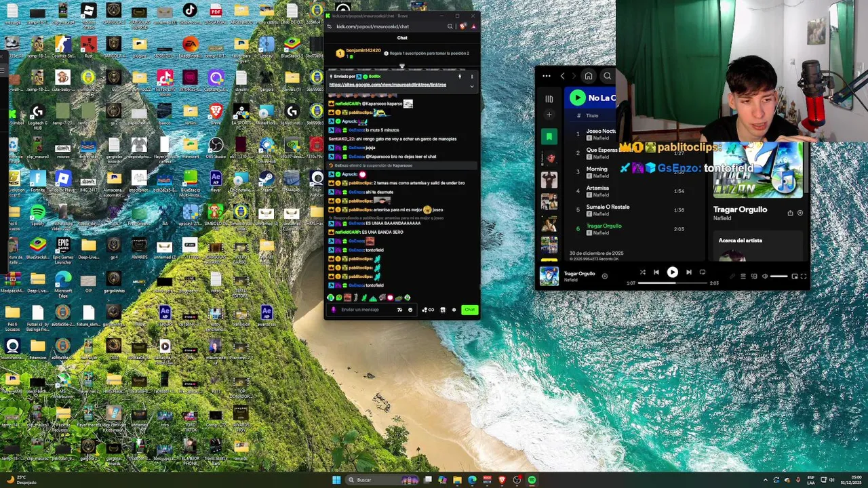Show hidden tray icons chevron

click(x=766, y=480)
